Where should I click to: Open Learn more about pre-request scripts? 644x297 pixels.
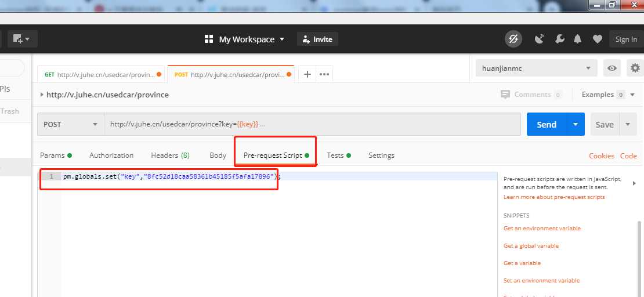click(554, 197)
